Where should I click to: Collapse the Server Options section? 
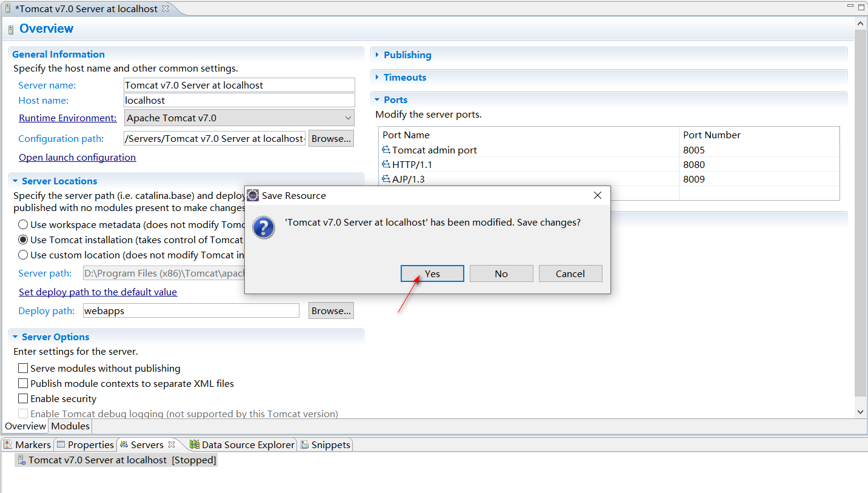(x=15, y=337)
